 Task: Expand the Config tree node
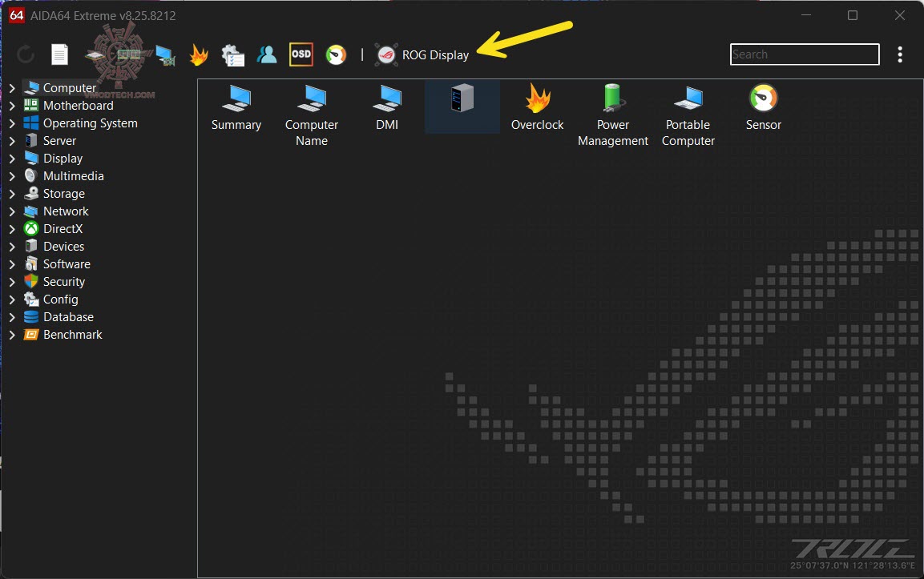12,300
